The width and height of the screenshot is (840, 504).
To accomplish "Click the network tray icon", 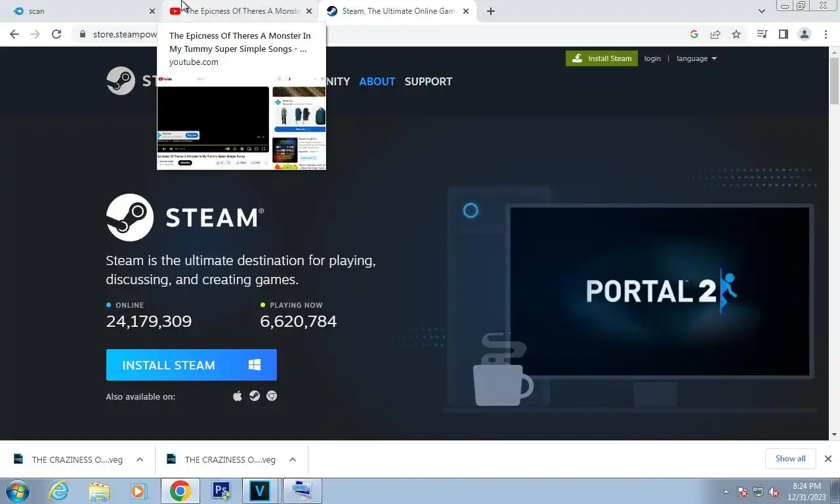I will click(758, 492).
